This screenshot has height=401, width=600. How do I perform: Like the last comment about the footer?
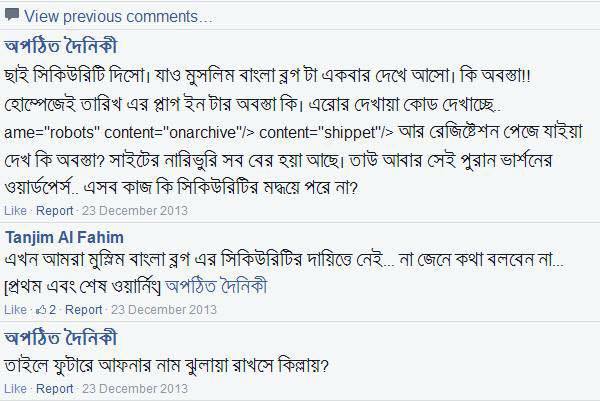pos(16,386)
